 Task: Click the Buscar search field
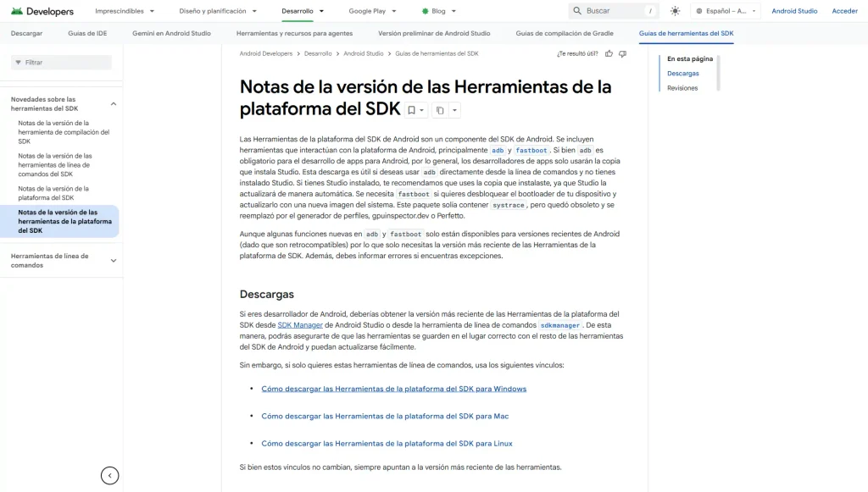614,10
